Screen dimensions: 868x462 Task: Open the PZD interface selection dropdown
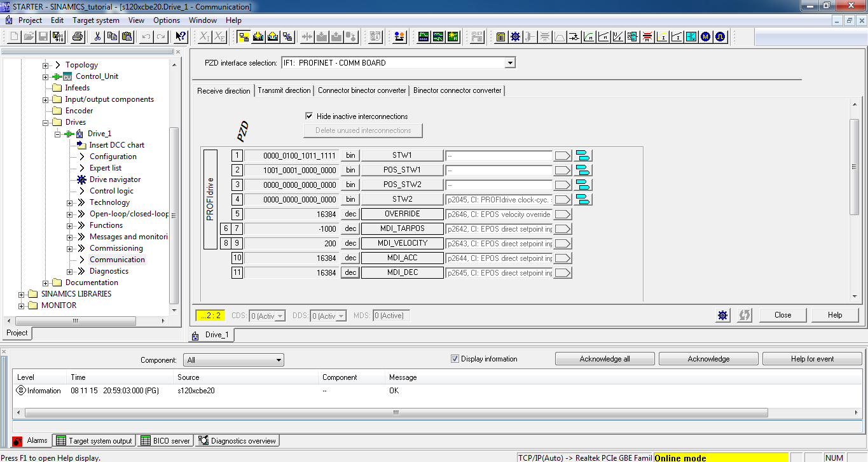click(x=509, y=63)
